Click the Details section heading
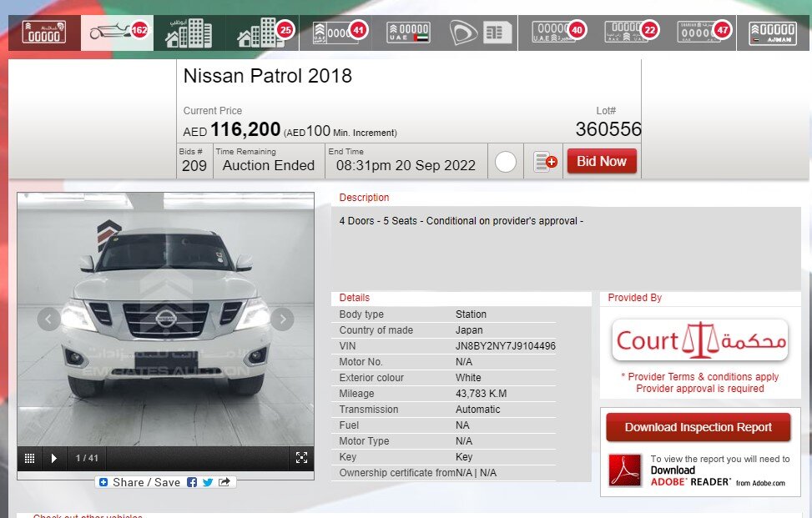The height and width of the screenshot is (518, 812). 354,298
